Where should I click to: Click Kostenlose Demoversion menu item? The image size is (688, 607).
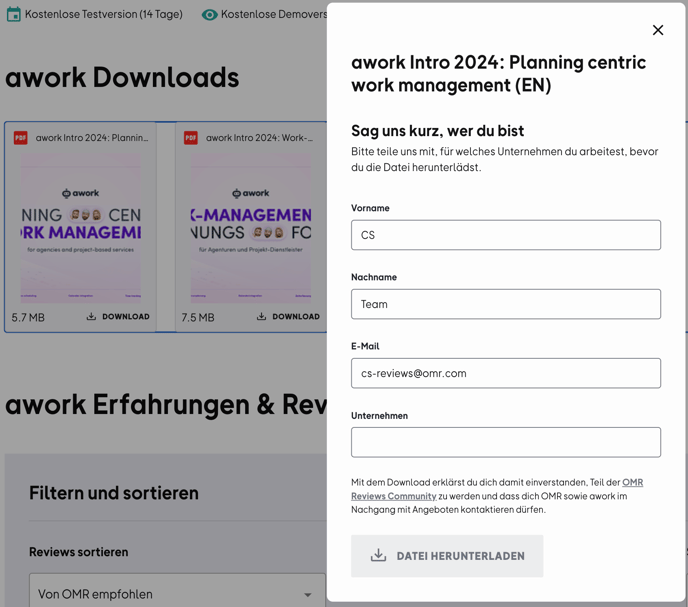click(x=273, y=15)
